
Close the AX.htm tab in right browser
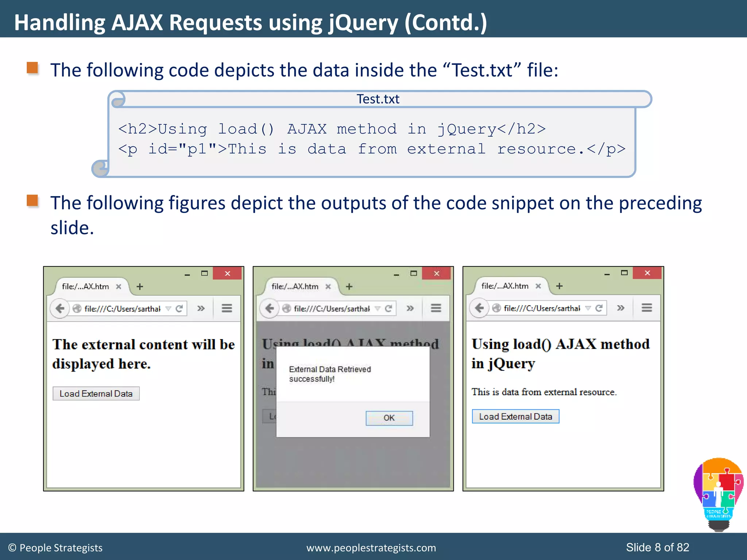pos(538,286)
